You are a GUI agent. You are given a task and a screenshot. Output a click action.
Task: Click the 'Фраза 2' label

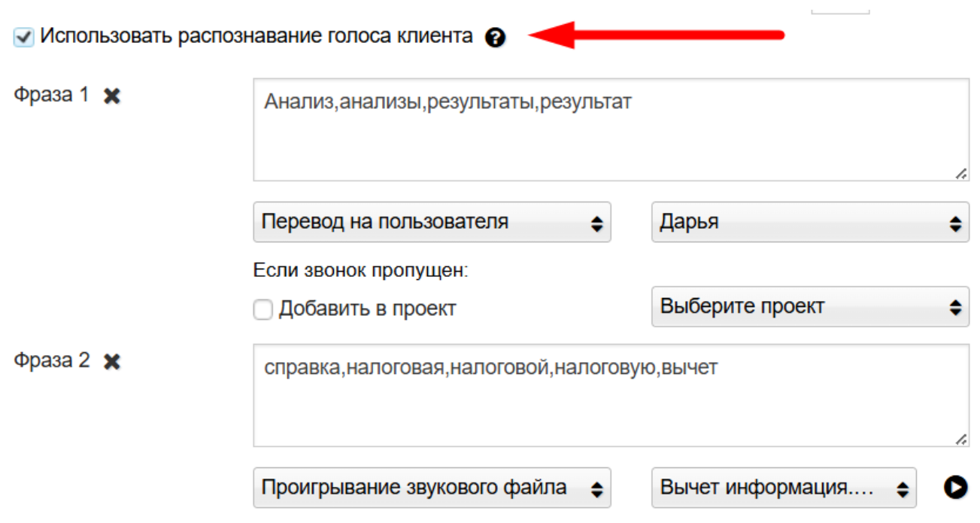click(51, 361)
